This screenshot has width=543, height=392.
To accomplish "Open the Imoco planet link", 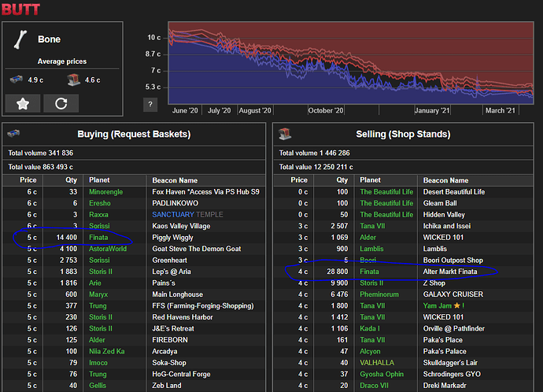I will coord(98,363).
